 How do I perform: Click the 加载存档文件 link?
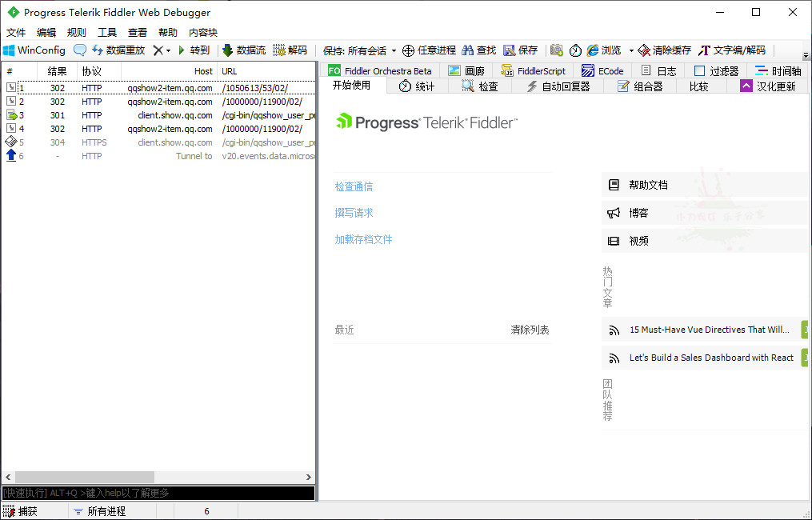[x=363, y=239]
